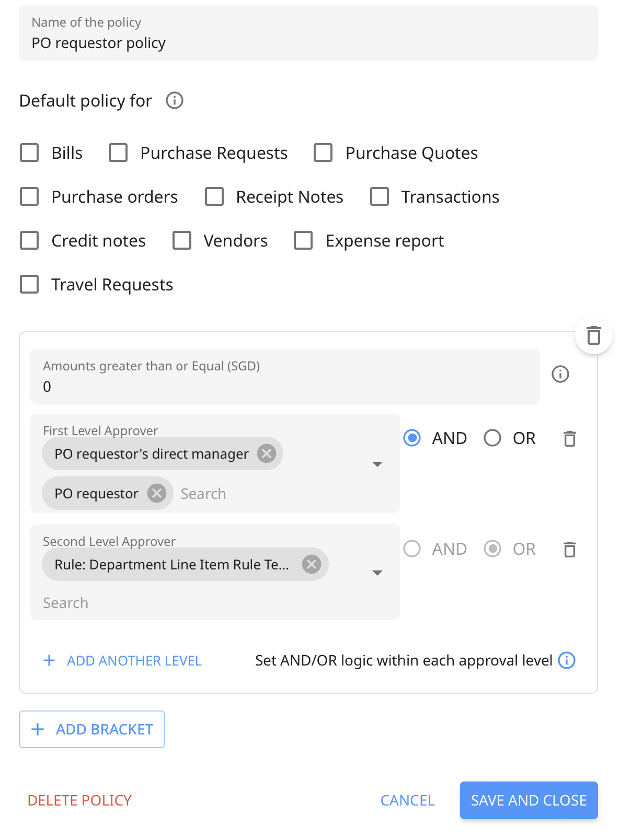This screenshot has height=840, width=620.
Task: Click the Rule: Department Line Item chip text
Action: pyautogui.click(x=171, y=565)
